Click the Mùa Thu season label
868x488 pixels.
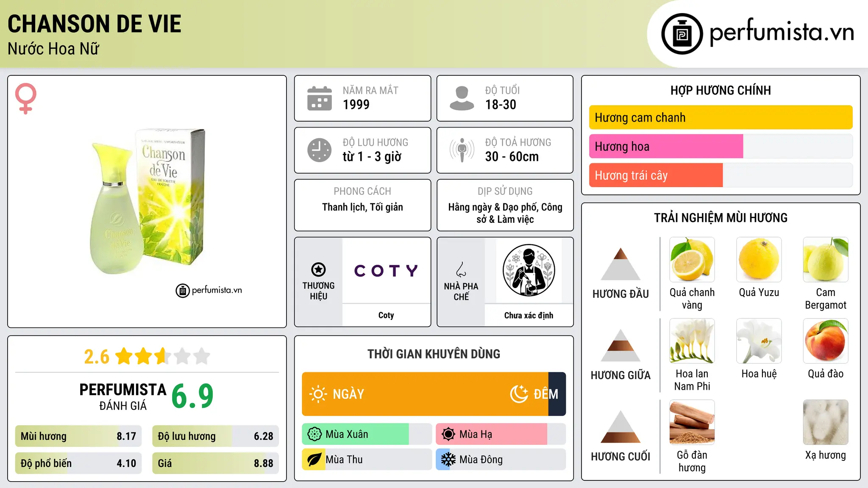click(344, 460)
